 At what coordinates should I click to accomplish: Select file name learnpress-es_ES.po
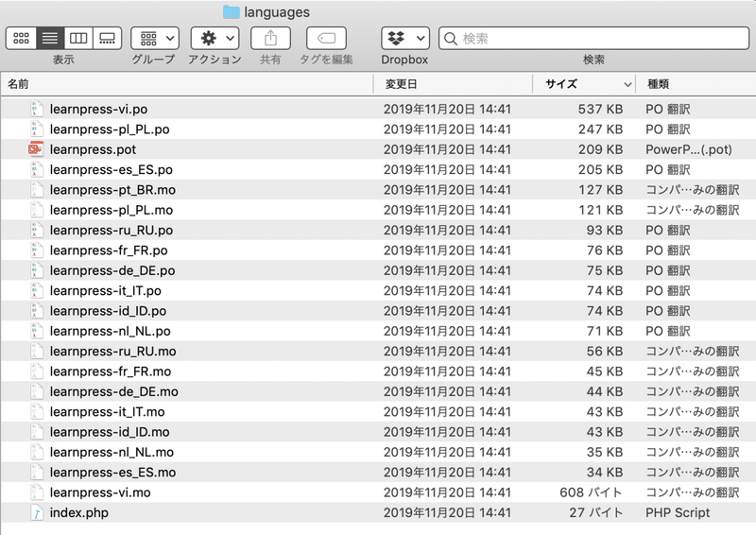(x=111, y=169)
